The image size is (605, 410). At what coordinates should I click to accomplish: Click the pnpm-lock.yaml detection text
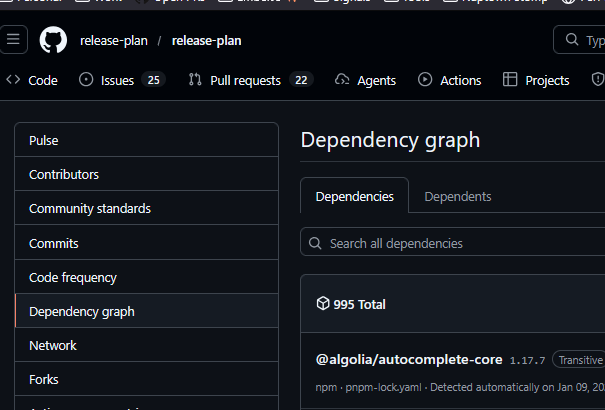pyautogui.click(x=383, y=387)
